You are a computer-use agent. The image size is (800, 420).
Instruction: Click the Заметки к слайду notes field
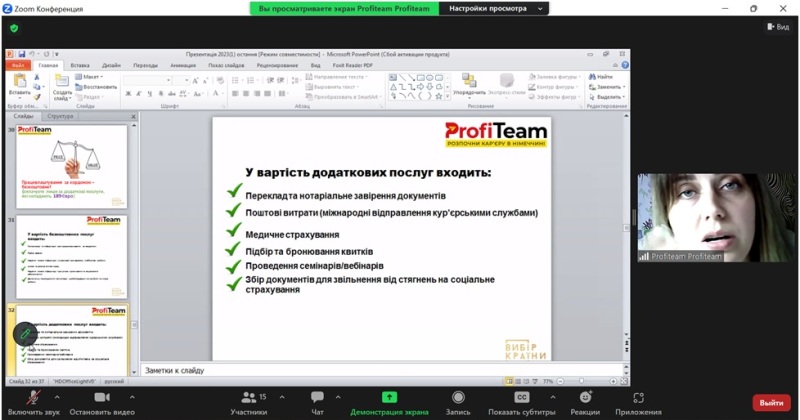click(x=381, y=370)
